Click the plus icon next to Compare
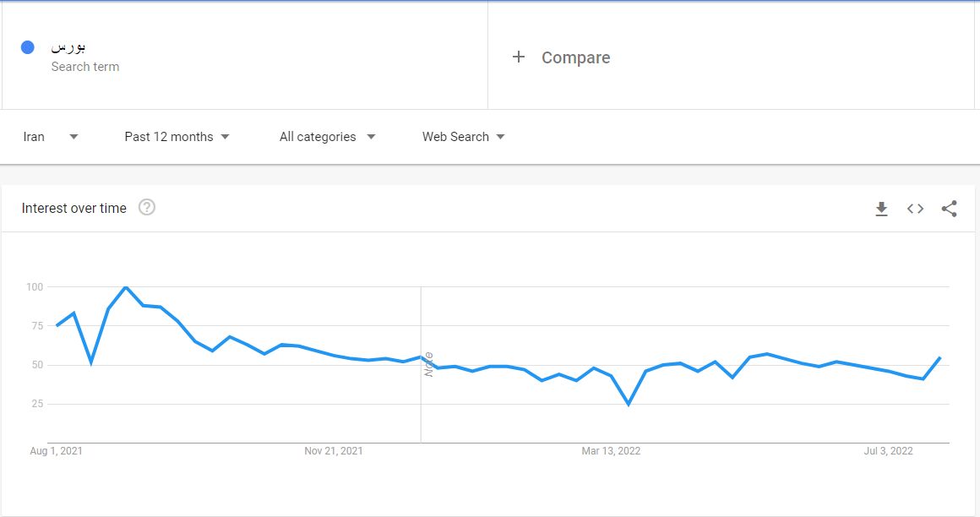The image size is (980, 517). click(518, 57)
